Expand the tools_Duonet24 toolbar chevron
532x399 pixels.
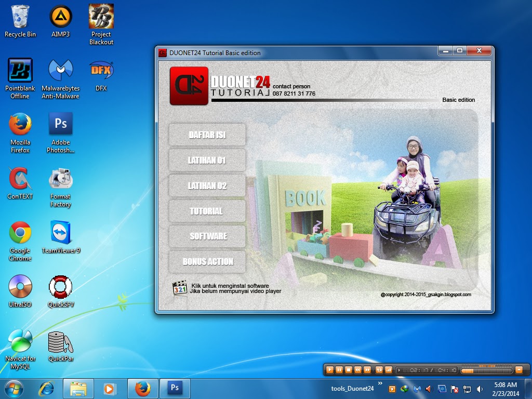click(x=380, y=383)
